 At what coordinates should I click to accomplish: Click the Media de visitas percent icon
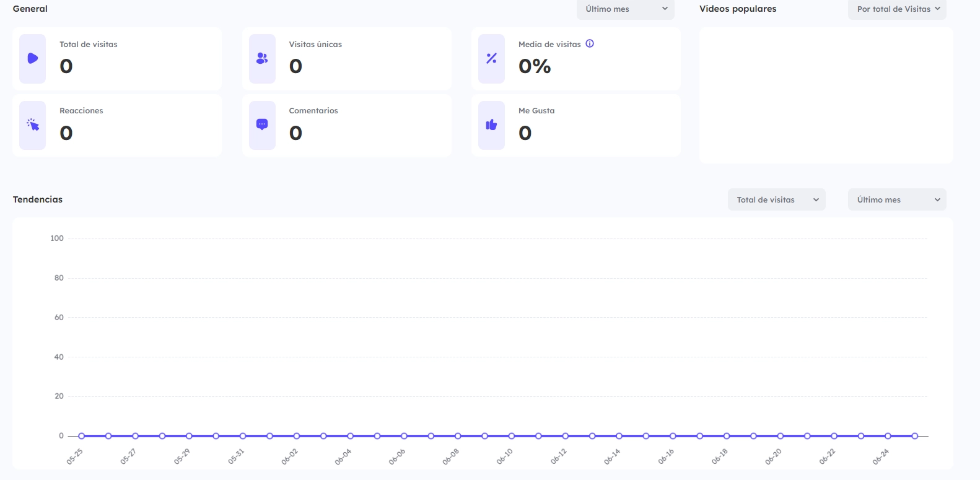[491, 58]
